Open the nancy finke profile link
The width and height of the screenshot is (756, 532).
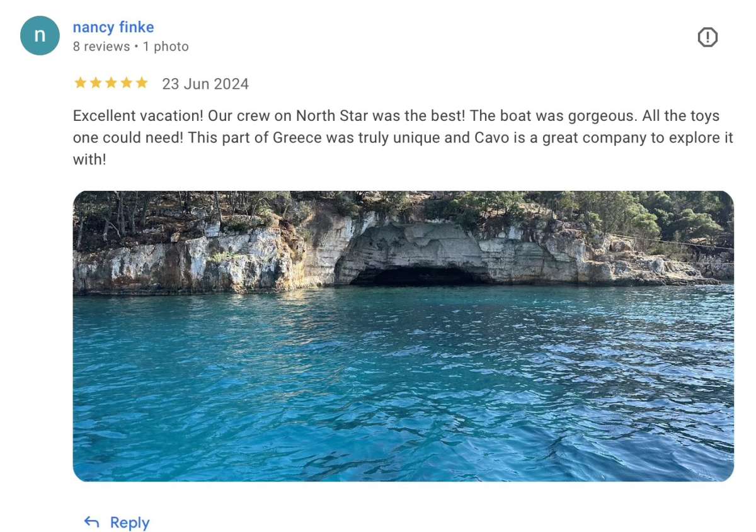click(113, 27)
